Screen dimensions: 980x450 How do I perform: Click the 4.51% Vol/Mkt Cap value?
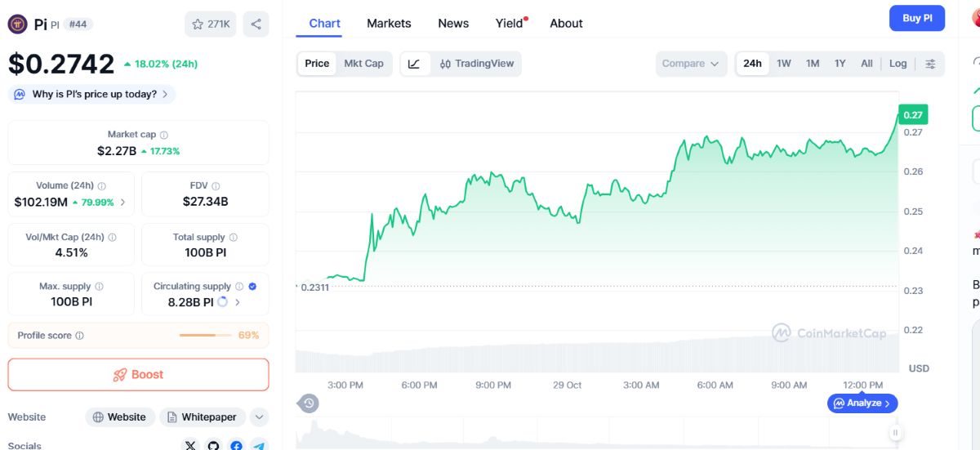pos(72,252)
